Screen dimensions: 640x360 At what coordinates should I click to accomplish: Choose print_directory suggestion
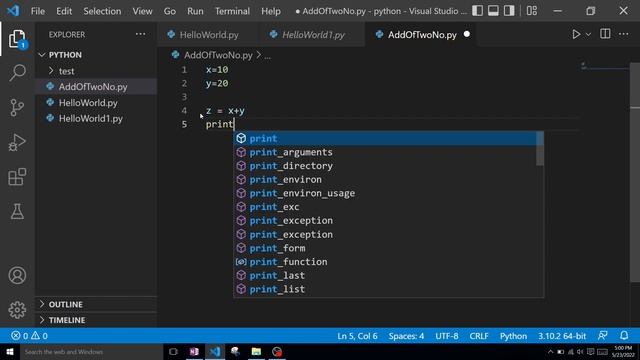[x=385, y=166]
